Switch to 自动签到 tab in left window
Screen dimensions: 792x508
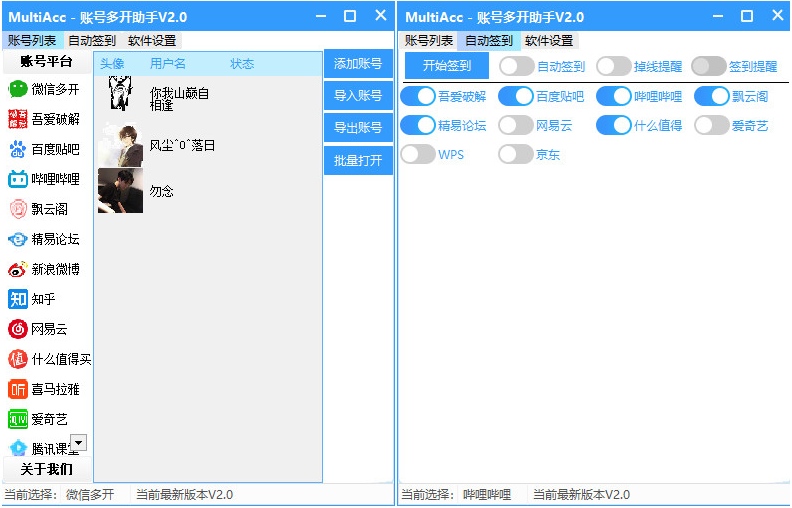pyautogui.click(x=92, y=40)
